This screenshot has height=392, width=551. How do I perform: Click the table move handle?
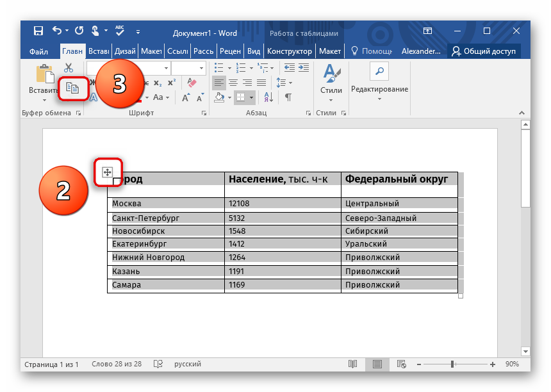[x=107, y=172]
